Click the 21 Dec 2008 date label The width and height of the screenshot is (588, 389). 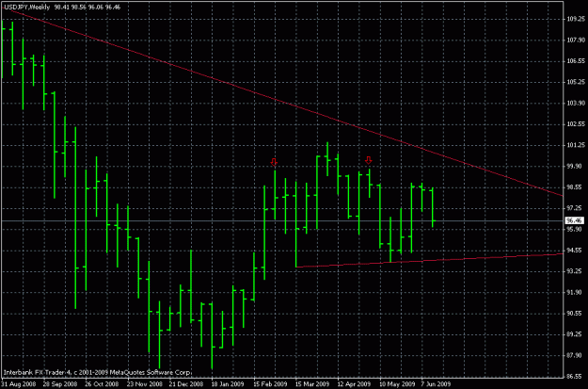tap(186, 384)
